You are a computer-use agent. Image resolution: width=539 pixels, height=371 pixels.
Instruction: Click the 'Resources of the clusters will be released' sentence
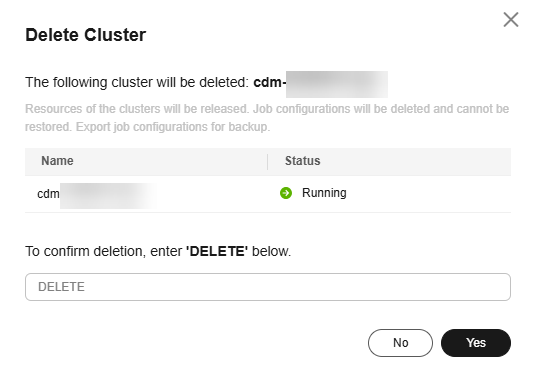137,109
